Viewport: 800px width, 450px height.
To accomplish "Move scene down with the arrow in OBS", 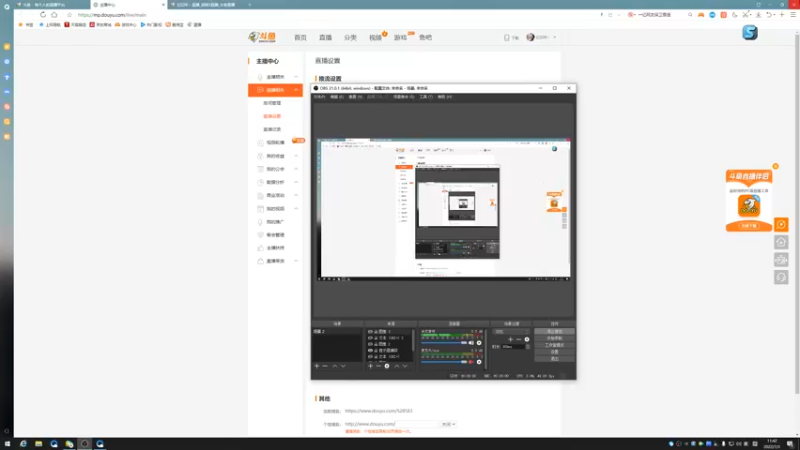I will tap(343, 366).
